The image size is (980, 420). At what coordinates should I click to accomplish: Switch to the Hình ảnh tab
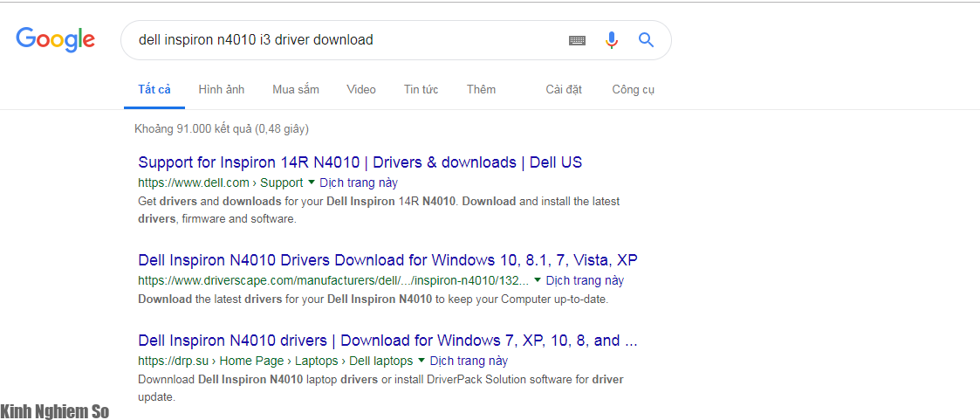(222, 89)
